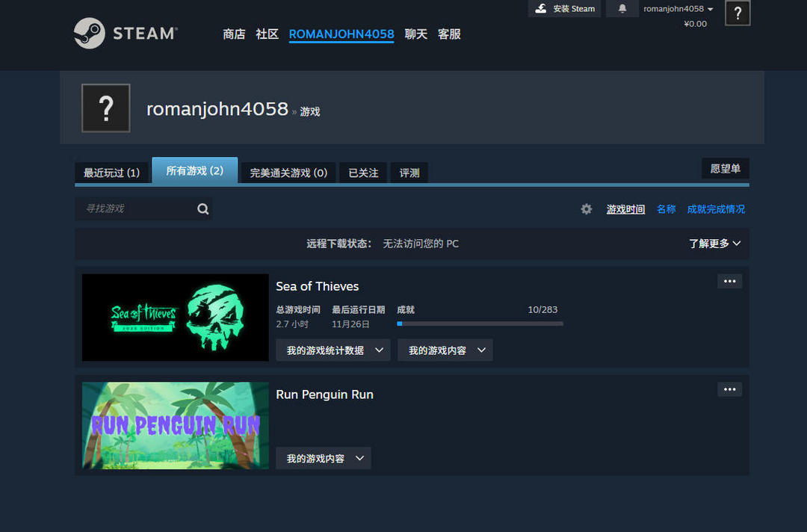807x532 pixels.
Task: Sort by 成就完成情况
Action: pos(716,209)
